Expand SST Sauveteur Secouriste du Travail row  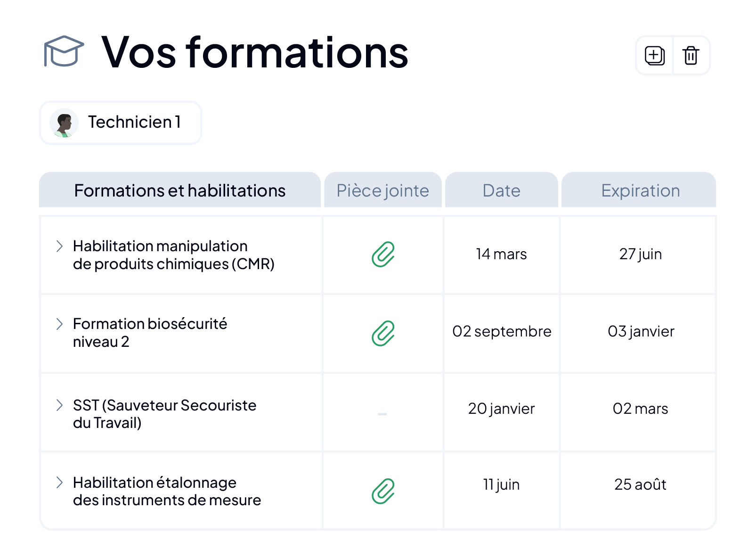pos(59,405)
